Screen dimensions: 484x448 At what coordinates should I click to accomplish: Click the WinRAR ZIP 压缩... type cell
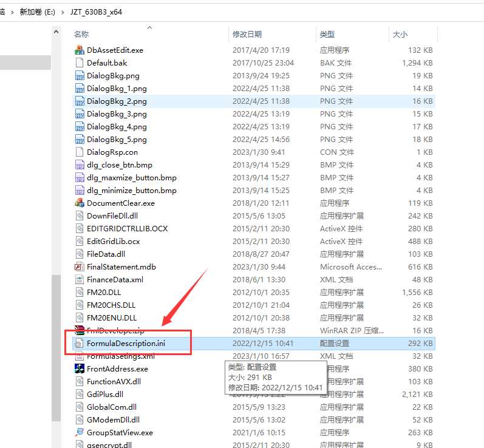[x=352, y=331]
